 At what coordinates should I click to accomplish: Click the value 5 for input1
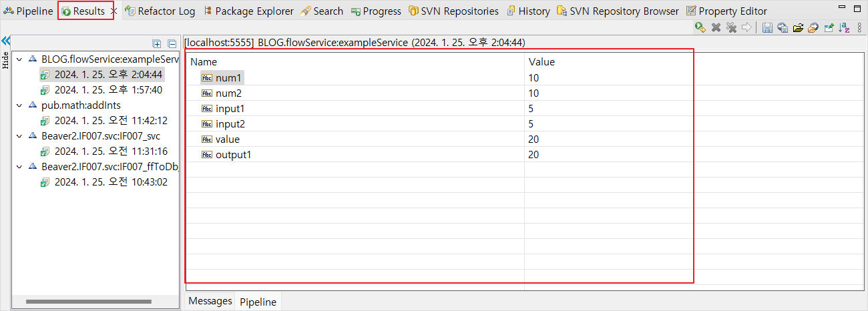[x=531, y=108]
